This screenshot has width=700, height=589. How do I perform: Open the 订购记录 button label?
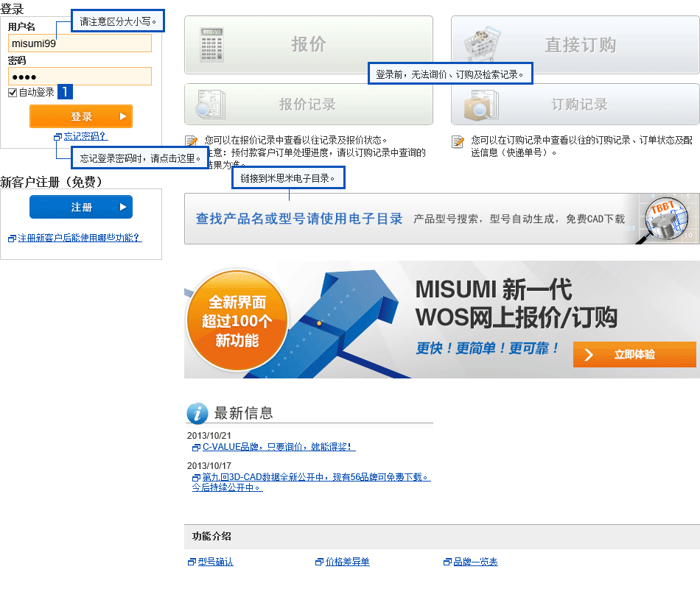click(579, 105)
